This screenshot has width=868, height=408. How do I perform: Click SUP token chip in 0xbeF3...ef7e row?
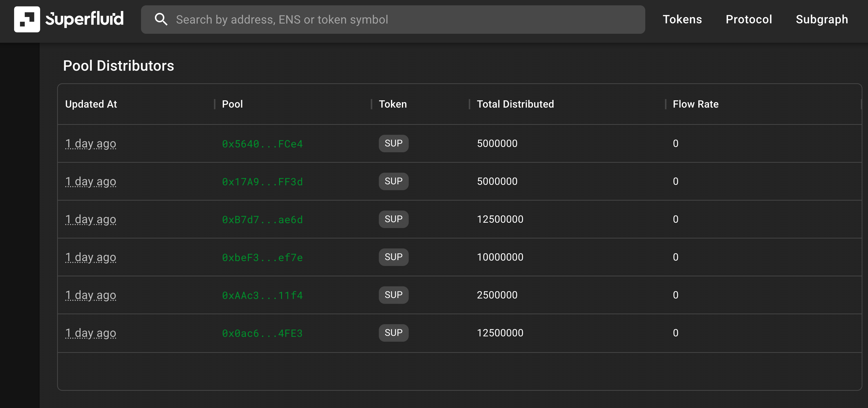[393, 257]
